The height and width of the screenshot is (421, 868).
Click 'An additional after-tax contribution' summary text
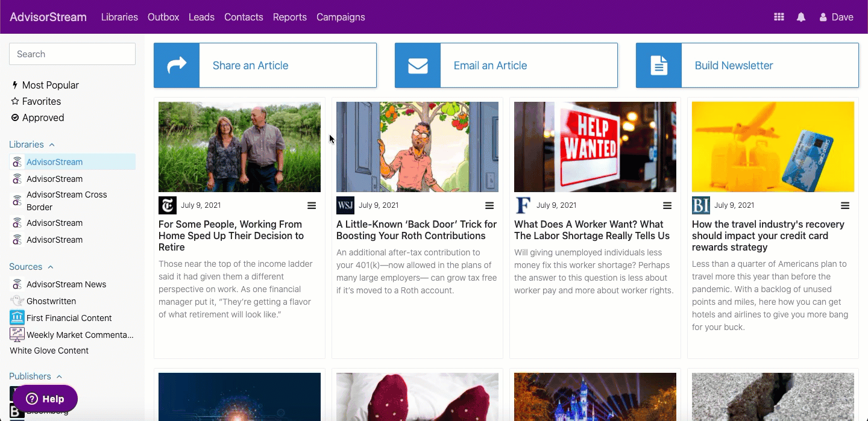click(417, 272)
